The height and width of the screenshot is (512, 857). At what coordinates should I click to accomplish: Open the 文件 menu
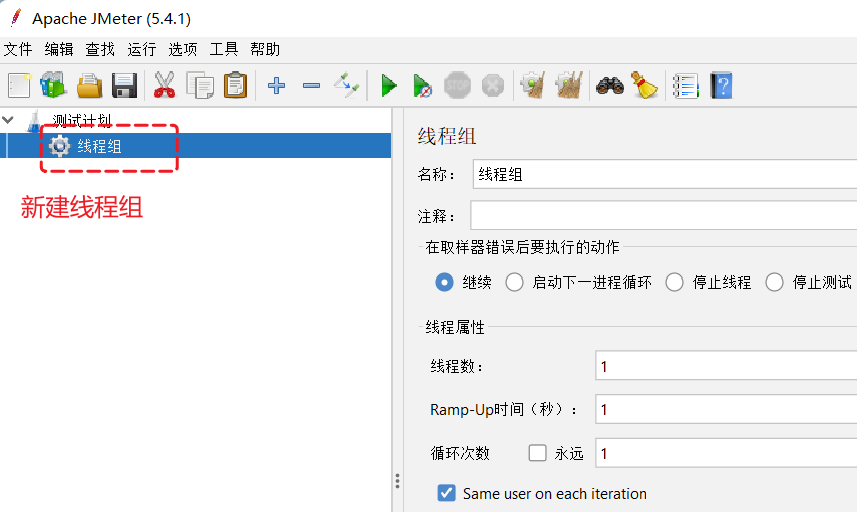click(18, 49)
